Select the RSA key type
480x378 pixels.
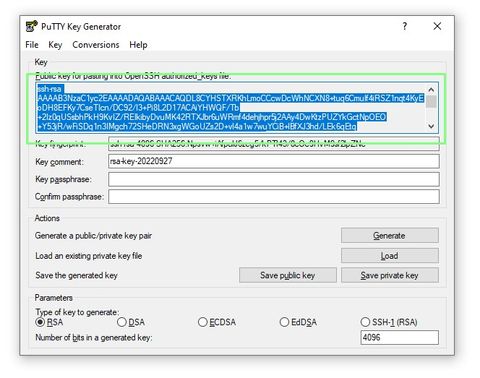(49, 322)
